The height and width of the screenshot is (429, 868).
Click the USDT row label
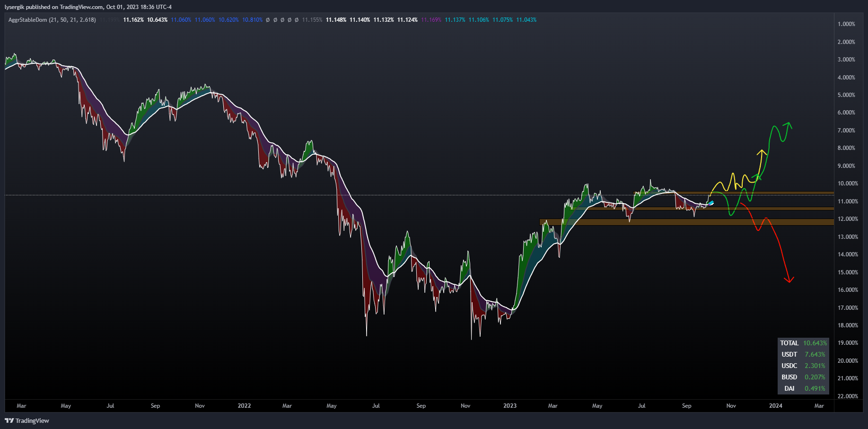(789, 354)
